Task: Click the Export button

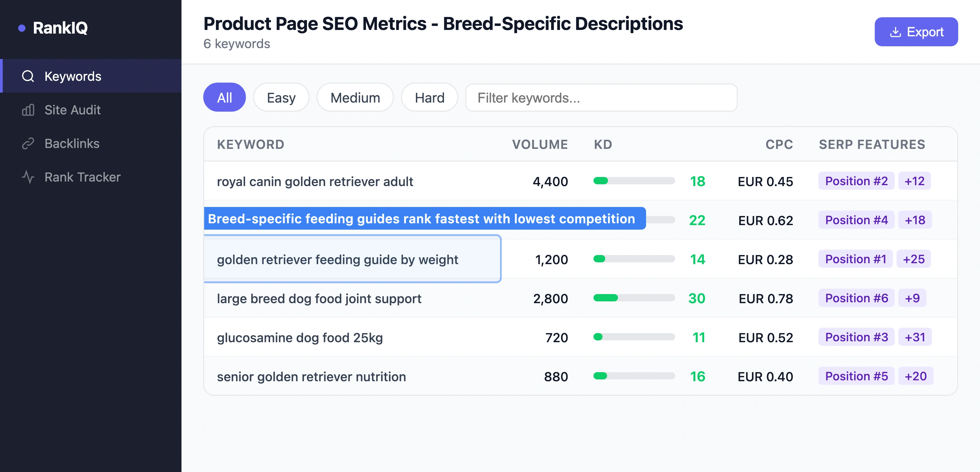Action: tap(916, 31)
